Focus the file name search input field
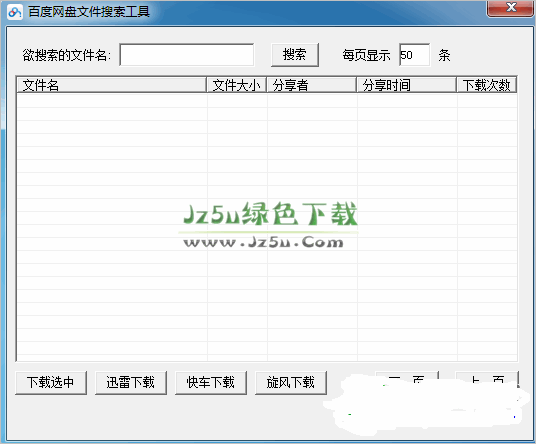 click(x=187, y=55)
